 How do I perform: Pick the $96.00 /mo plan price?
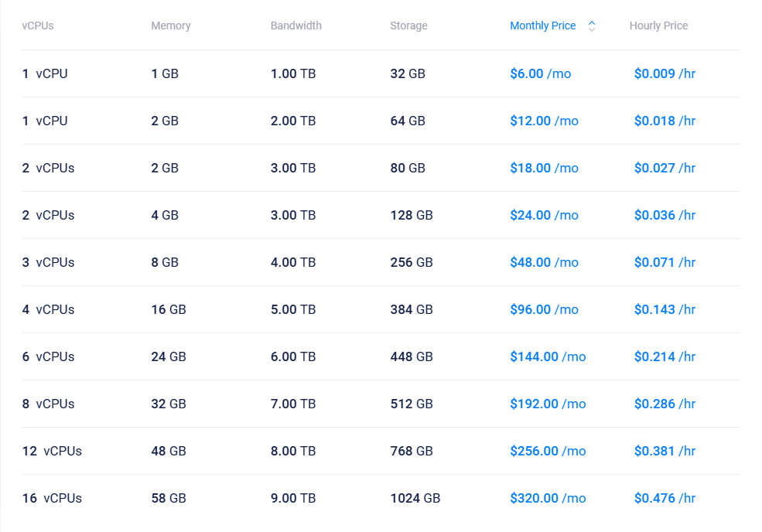pyautogui.click(x=544, y=310)
